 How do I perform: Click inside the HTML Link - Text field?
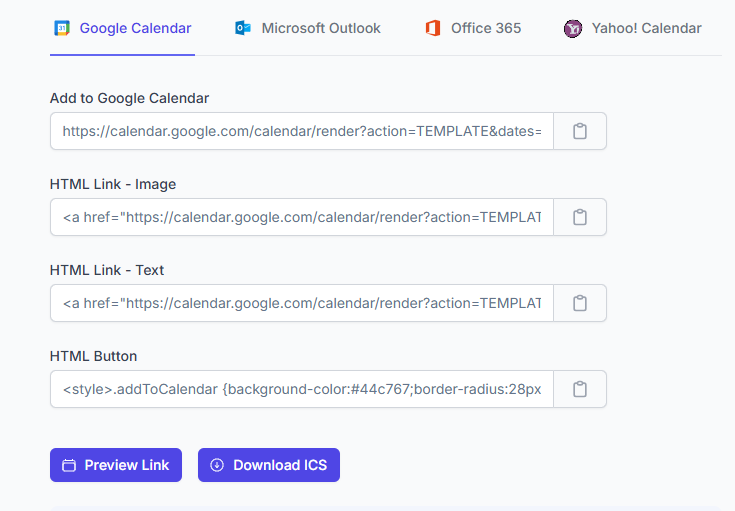coord(301,303)
